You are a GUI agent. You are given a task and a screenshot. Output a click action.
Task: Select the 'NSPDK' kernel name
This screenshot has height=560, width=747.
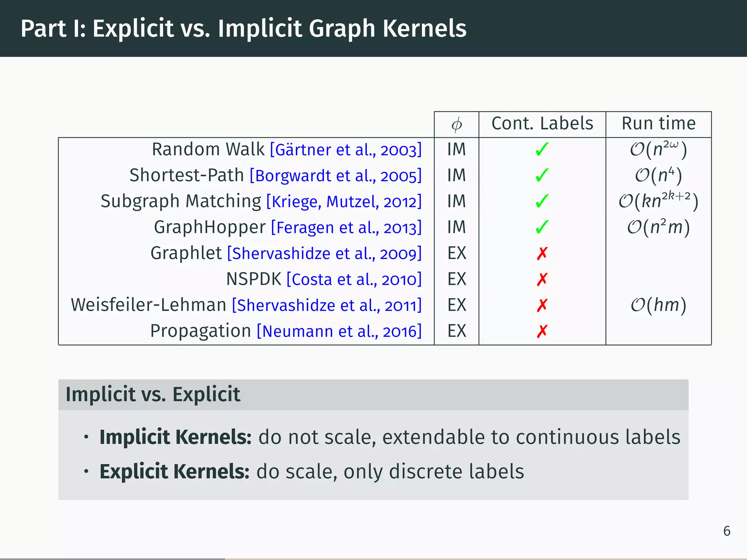(254, 279)
